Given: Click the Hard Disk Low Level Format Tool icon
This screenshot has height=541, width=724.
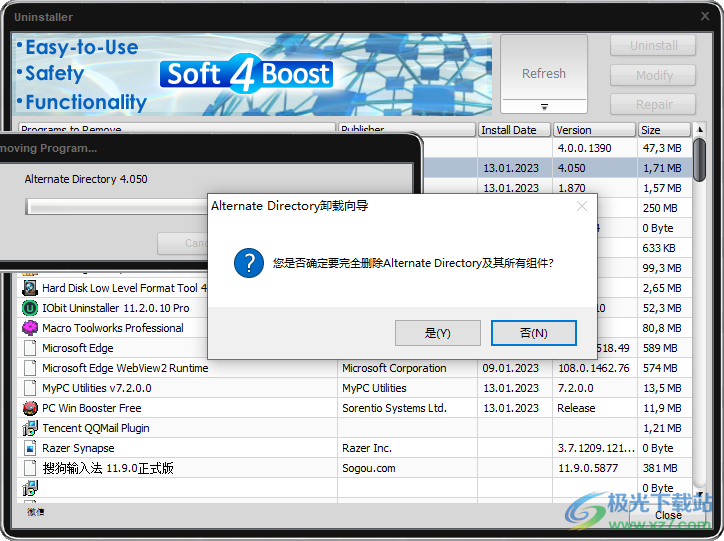Looking at the screenshot, I should [30, 288].
